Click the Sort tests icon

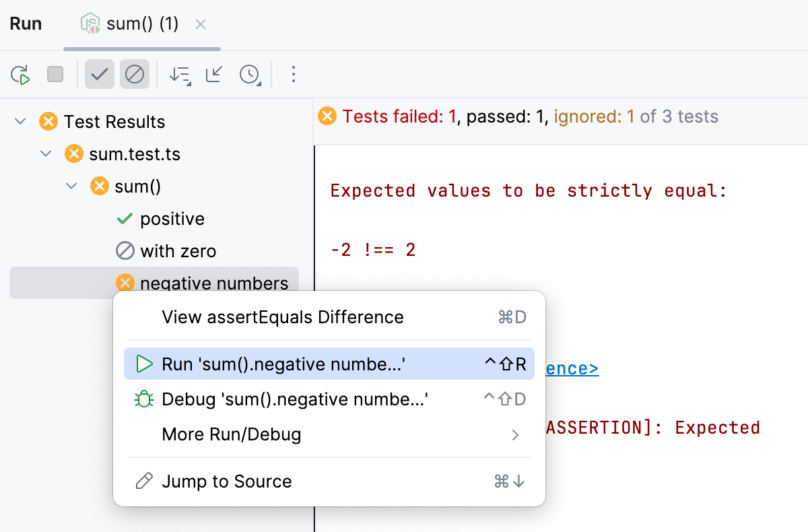[179, 74]
